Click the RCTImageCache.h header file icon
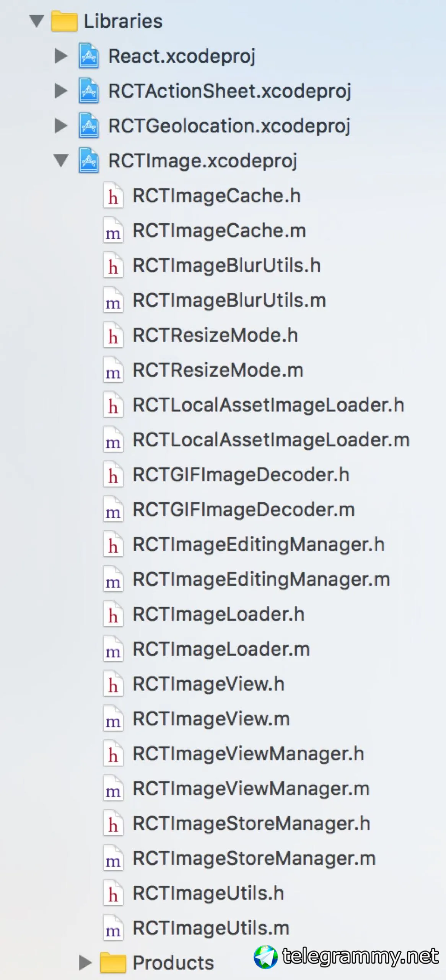 113,196
